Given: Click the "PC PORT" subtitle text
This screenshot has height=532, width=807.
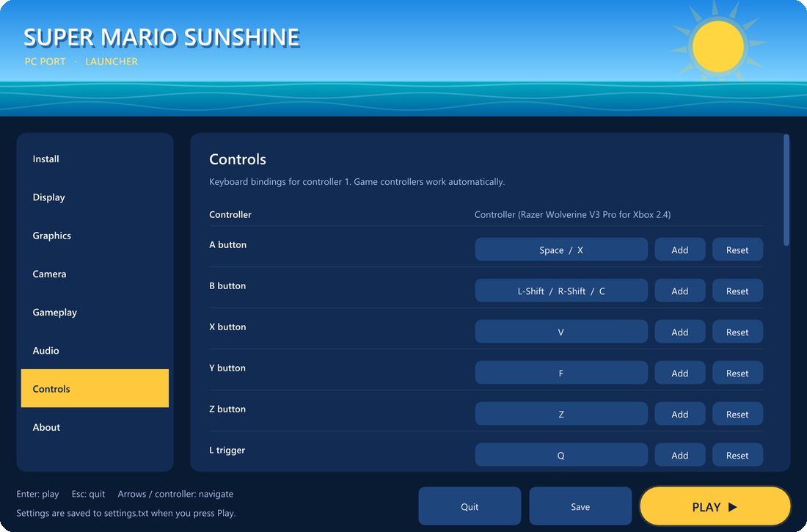Looking at the screenshot, I should [45, 62].
